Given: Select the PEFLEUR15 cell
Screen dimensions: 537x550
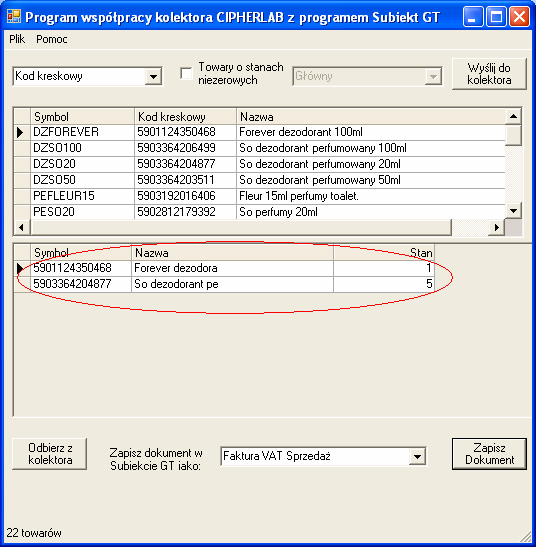Looking at the screenshot, I should 82,196.
